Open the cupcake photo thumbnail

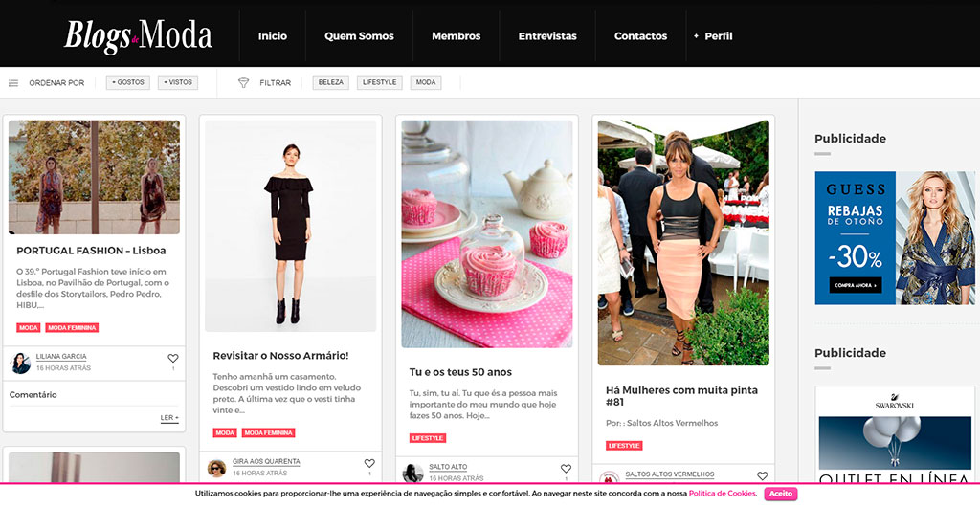(487, 233)
